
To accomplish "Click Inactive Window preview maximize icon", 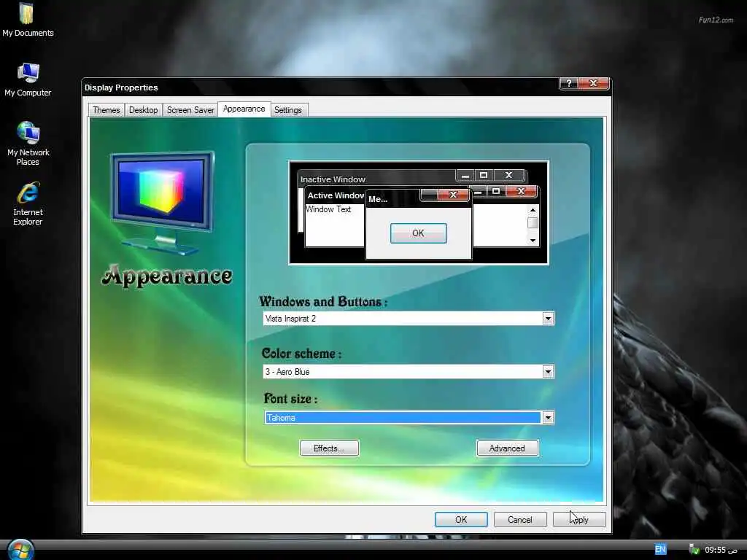I will point(484,175).
